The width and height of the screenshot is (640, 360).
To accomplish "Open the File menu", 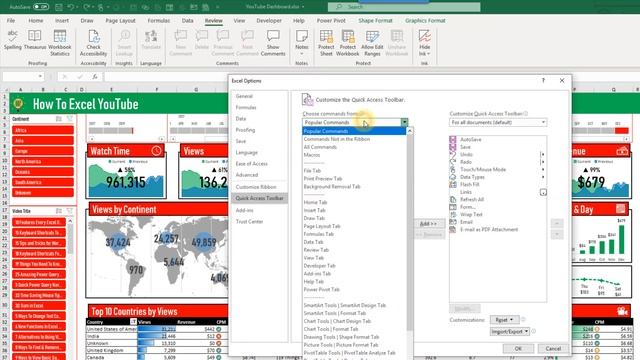I will 11,20.
